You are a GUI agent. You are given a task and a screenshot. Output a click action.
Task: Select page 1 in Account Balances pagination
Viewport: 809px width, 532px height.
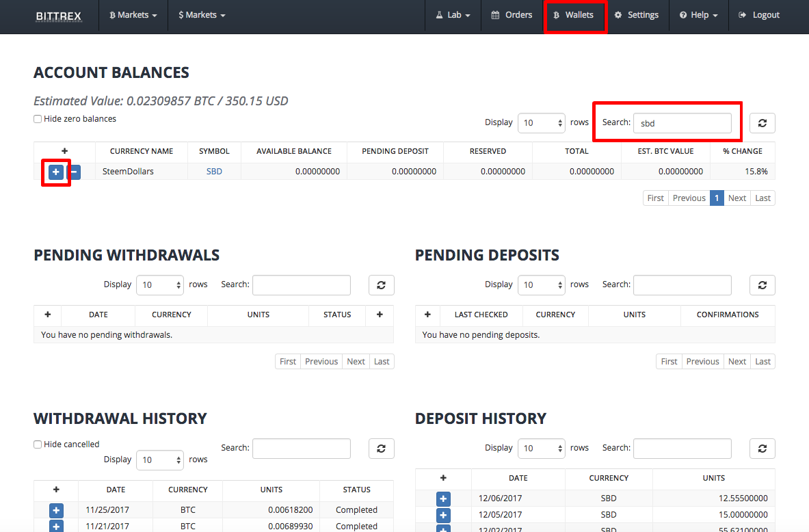[717, 198]
